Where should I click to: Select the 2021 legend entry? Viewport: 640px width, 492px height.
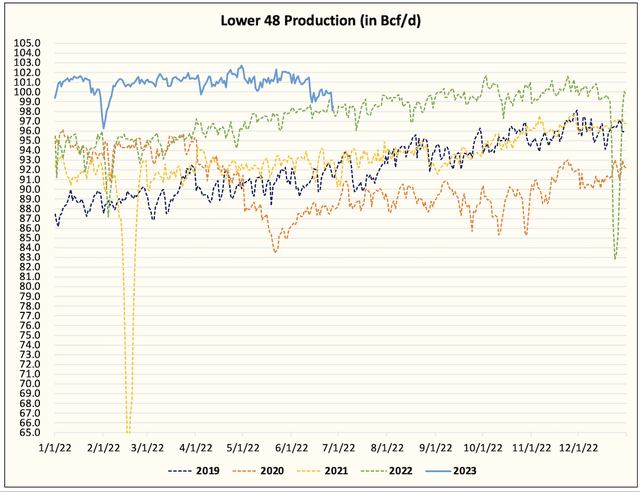click(322, 471)
